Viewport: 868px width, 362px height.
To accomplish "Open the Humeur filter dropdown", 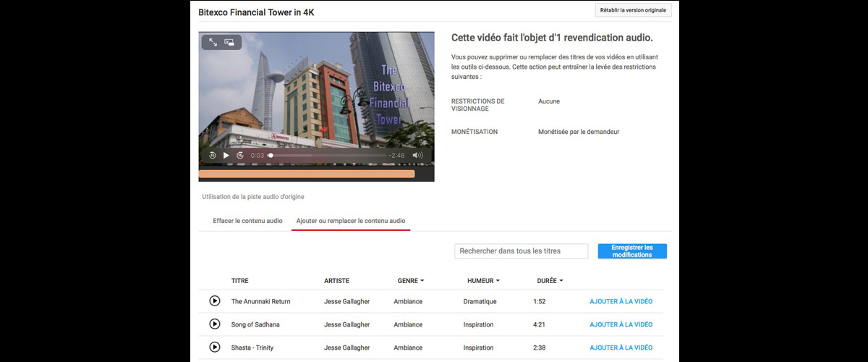I will pyautogui.click(x=484, y=281).
